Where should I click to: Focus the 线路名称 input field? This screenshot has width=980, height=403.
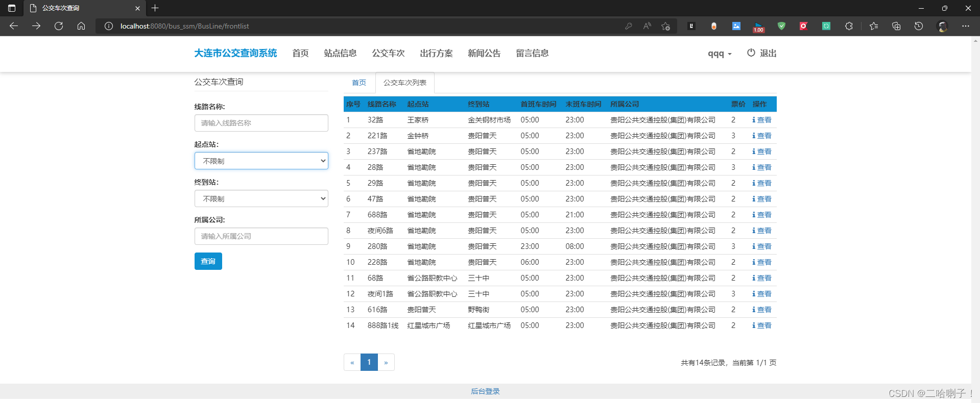pyautogui.click(x=261, y=123)
